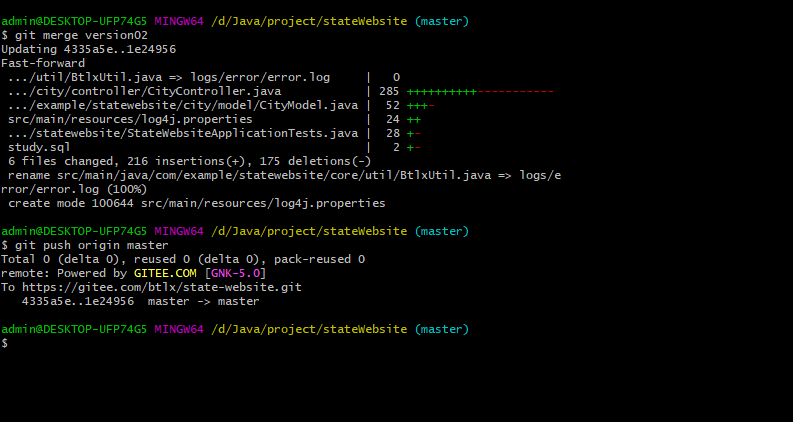Select the CityController.java diffstat line

(x=150, y=90)
